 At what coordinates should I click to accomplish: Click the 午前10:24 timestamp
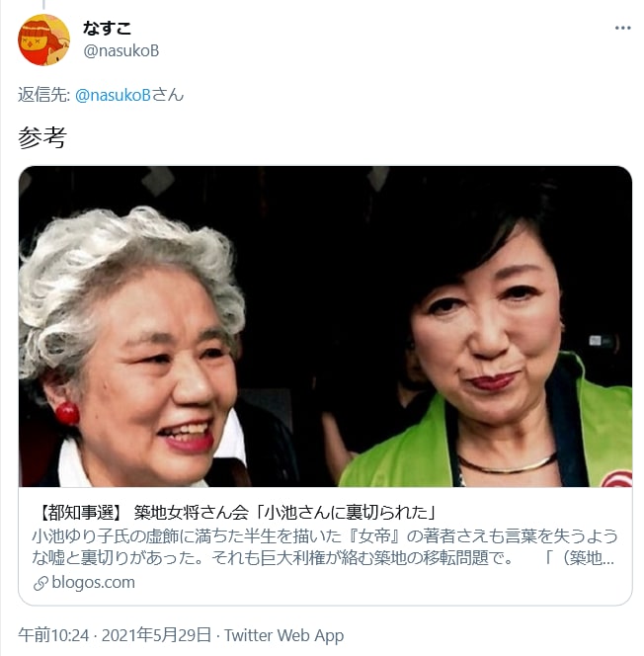53,635
